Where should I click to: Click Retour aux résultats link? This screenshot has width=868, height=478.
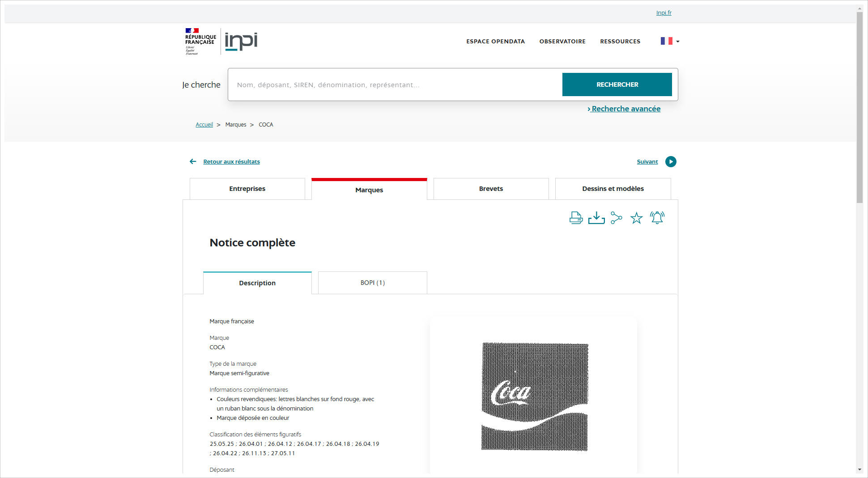click(x=231, y=161)
